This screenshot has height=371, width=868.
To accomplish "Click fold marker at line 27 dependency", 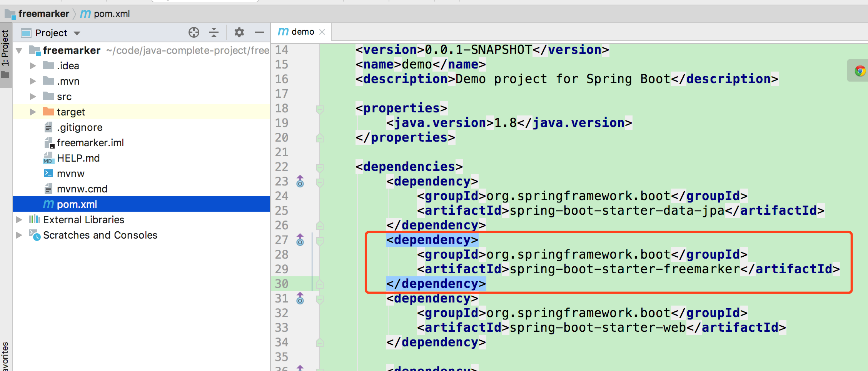I will (x=319, y=241).
